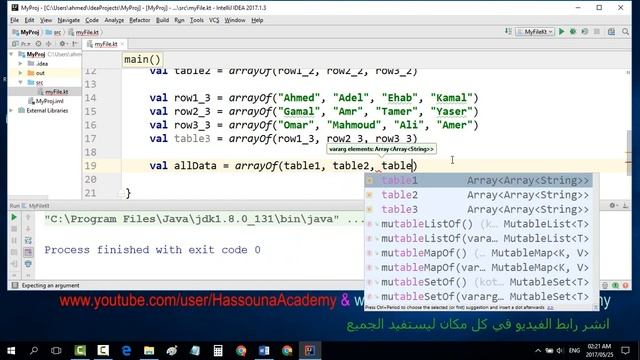Open Run panel settings gear icon
The image size is (640, 360).
coord(613,205)
